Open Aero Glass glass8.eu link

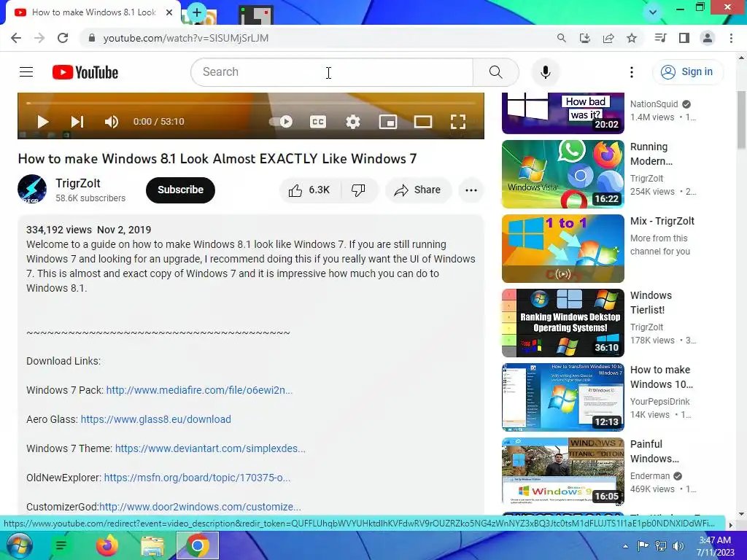(156, 419)
